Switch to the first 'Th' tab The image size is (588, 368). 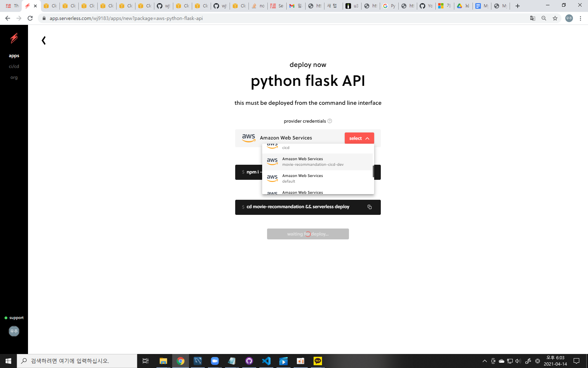click(x=12, y=6)
